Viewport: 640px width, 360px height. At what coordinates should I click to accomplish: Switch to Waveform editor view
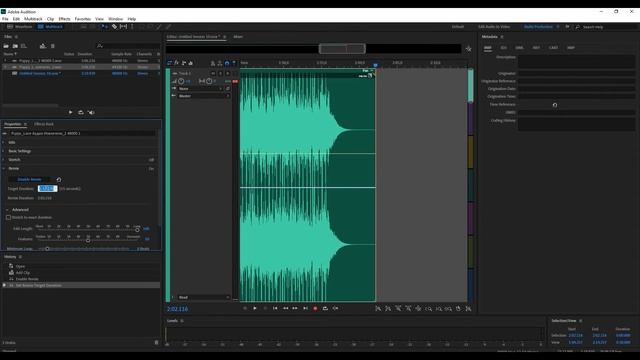click(20, 27)
